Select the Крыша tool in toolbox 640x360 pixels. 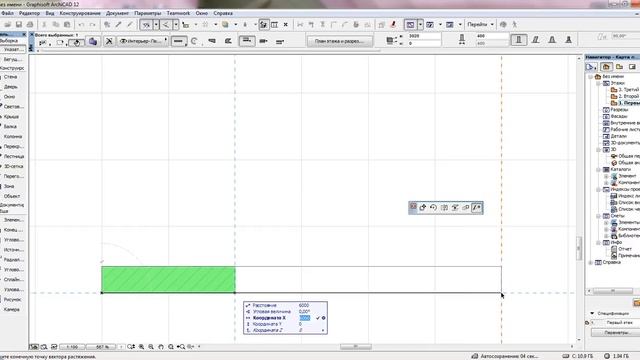tap(11, 117)
